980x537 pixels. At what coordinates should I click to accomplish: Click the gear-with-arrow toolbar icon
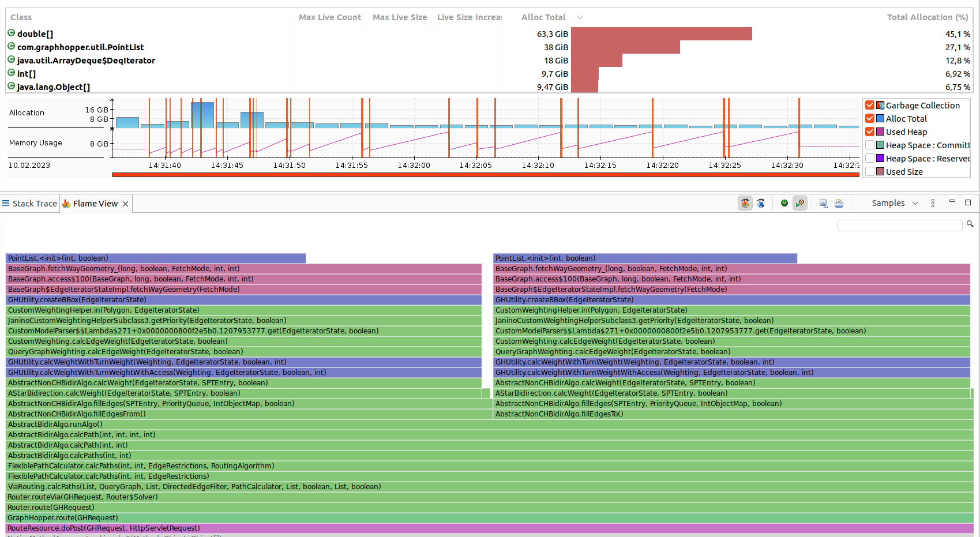coord(800,203)
